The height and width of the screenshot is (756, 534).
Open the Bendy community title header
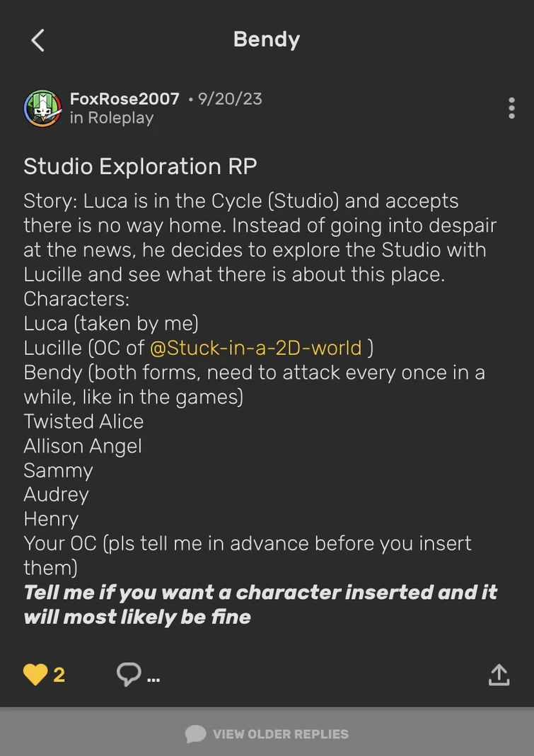click(x=267, y=38)
